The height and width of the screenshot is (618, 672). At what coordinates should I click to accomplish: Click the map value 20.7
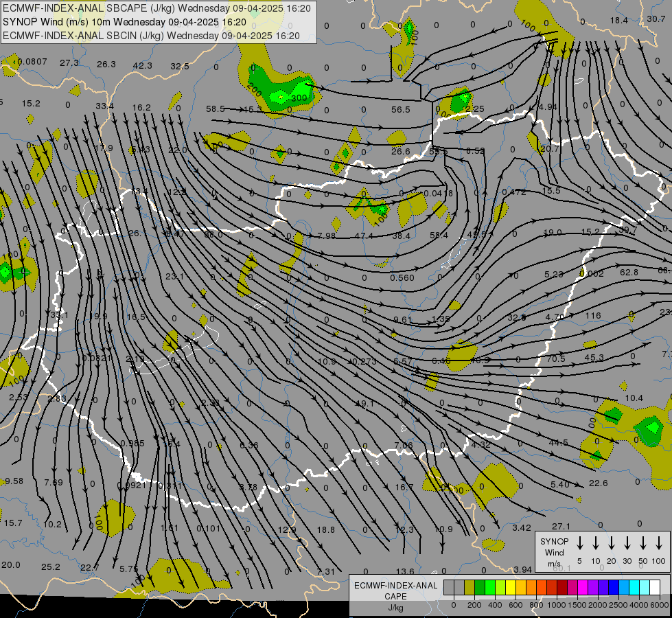549,149
